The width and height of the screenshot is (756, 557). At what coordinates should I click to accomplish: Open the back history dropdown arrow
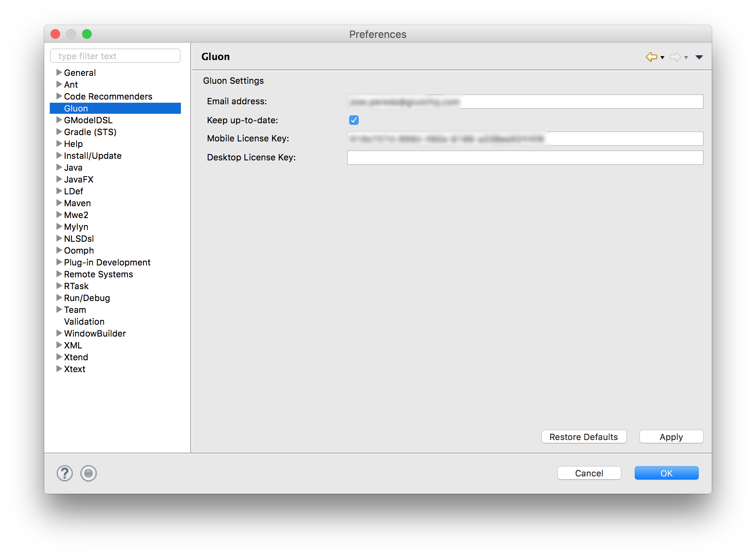(662, 58)
